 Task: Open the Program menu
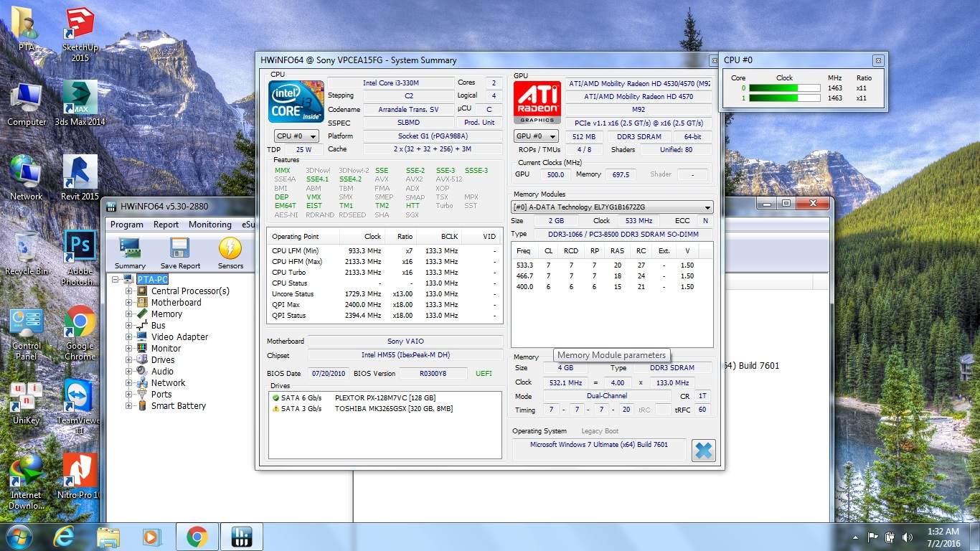(x=127, y=225)
